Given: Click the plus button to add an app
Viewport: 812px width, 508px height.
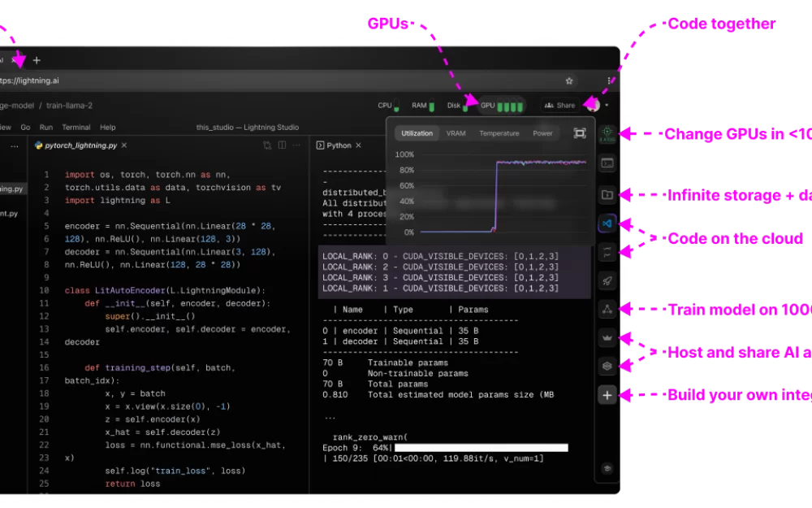Looking at the screenshot, I should (607, 396).
